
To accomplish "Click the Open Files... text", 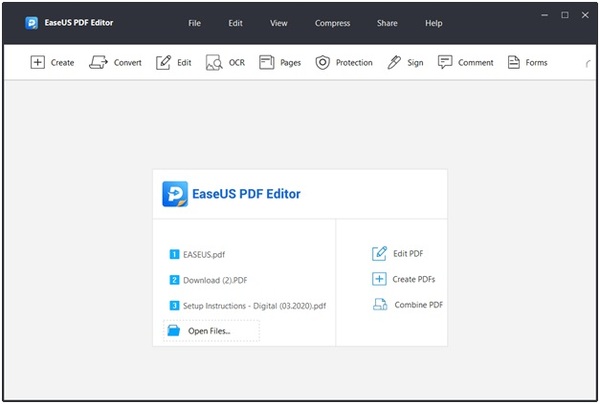I will point(209,331).
